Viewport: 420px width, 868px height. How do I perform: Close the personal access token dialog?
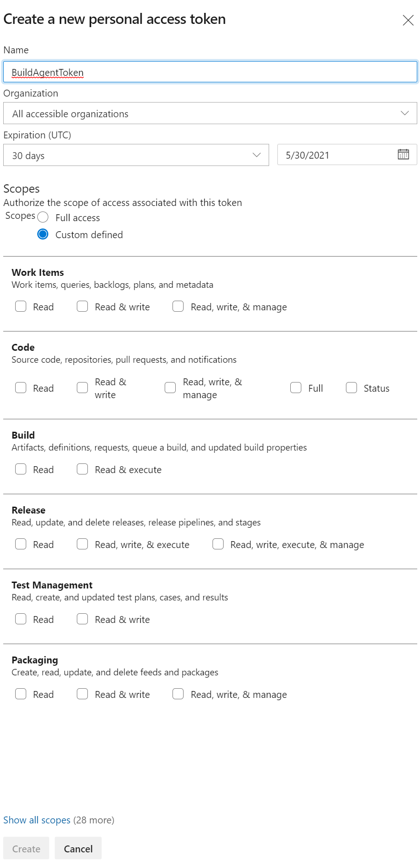pyautogui.click(x=408, y=20)
